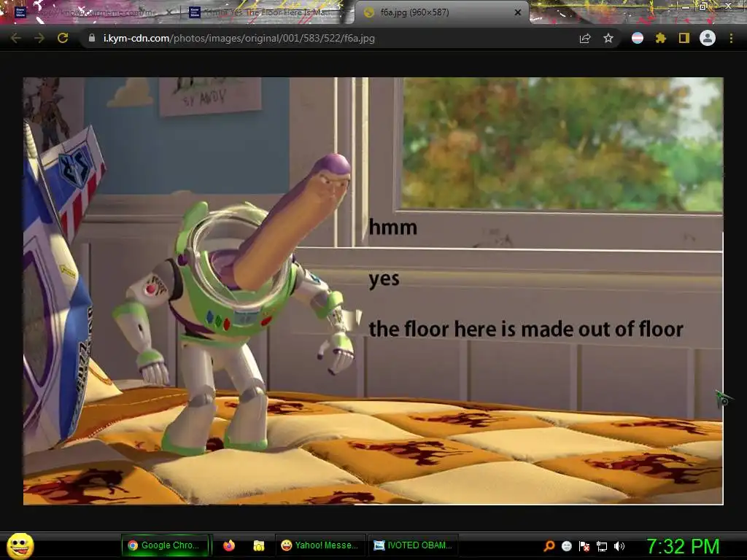Open Chrome's three-dot menu

(731, 38)
